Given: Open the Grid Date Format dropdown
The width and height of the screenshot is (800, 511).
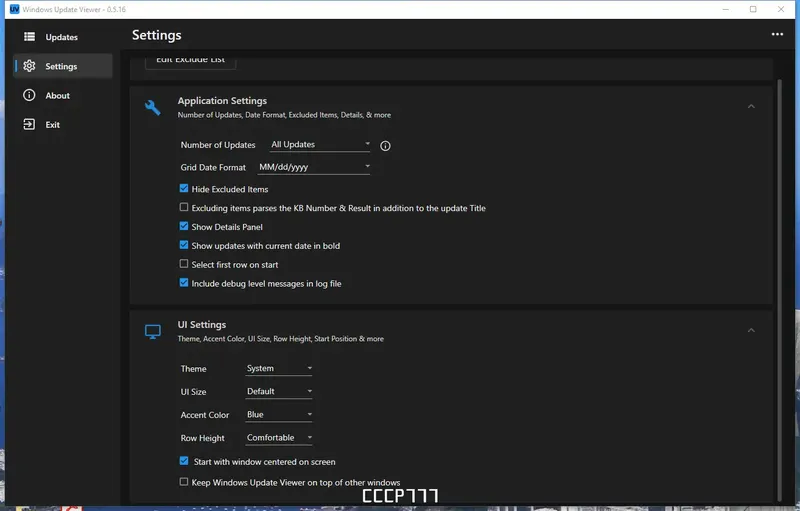Looking at the screenshot, I should pos(314,167).
